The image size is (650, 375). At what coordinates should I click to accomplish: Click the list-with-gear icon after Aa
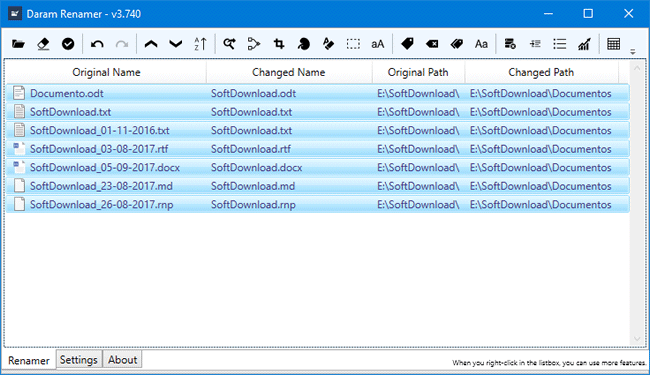pos(510,44)
